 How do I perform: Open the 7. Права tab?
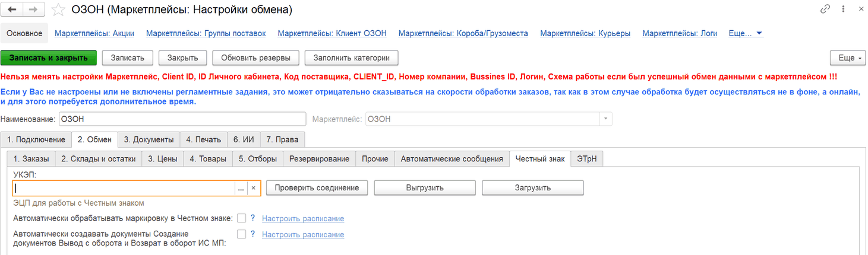click(282, 139)
